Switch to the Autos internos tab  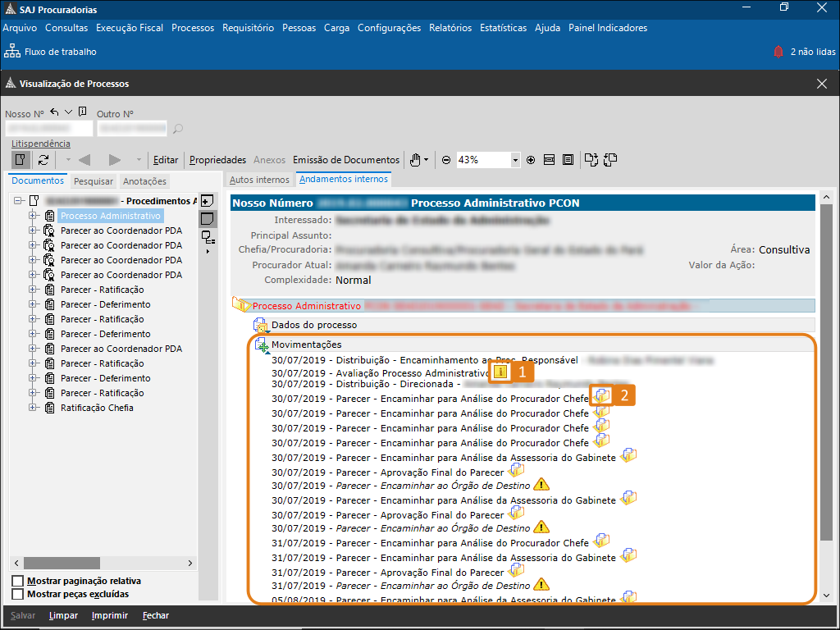coord(259,180)
